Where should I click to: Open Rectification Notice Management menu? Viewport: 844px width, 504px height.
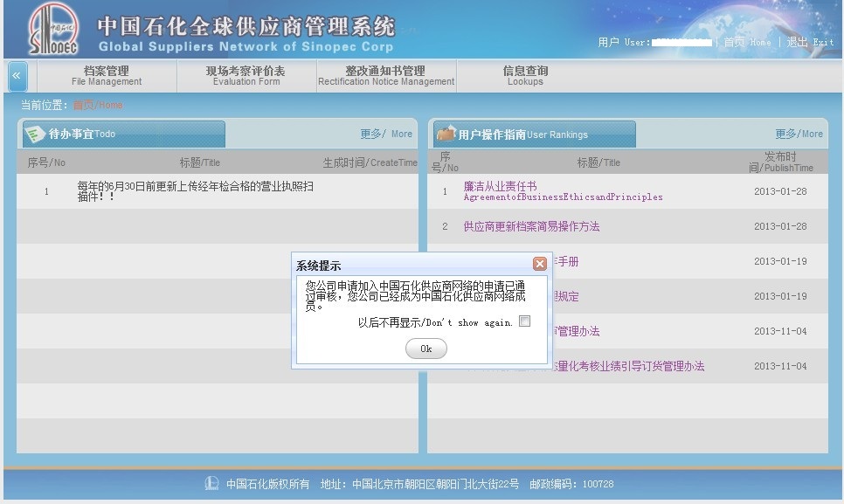[385, 76]
